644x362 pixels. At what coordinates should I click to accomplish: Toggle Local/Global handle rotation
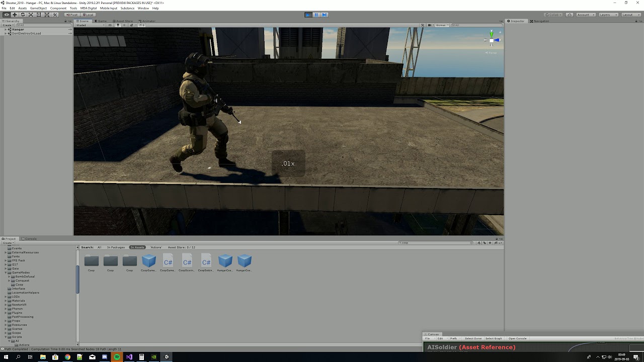[x=88, y=15]
